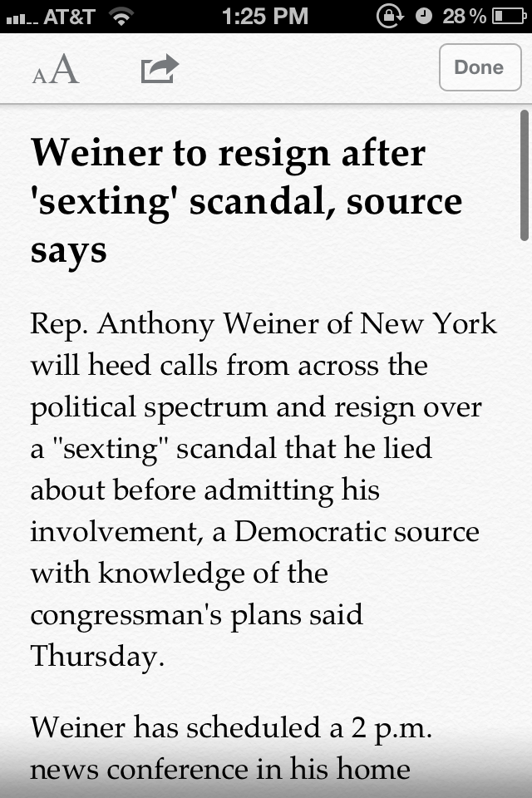Viewport: 532px width, 798px height.
Task: Tap the word 'Thursday.' in the article
Action: tap(96, 656)
